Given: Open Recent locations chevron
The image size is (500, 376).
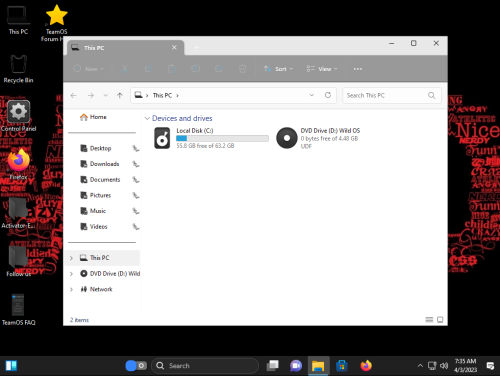Looking at the screenshot, I should [x=106, y=96].
